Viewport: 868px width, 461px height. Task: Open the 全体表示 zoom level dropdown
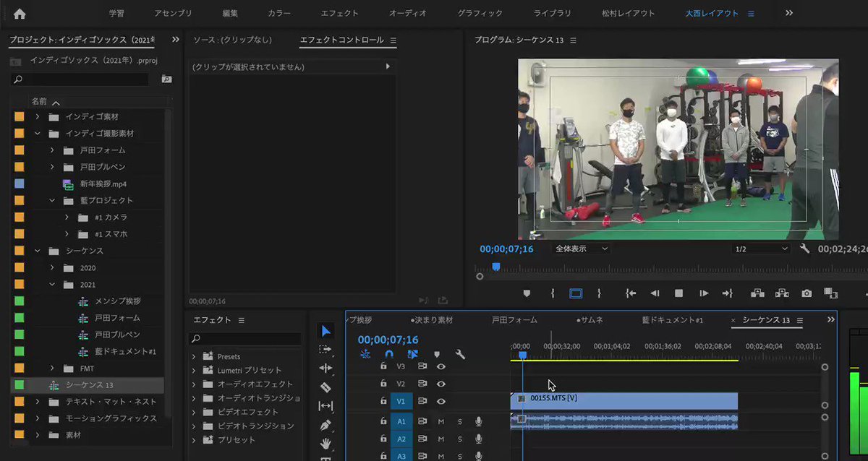tap(582, 249)
